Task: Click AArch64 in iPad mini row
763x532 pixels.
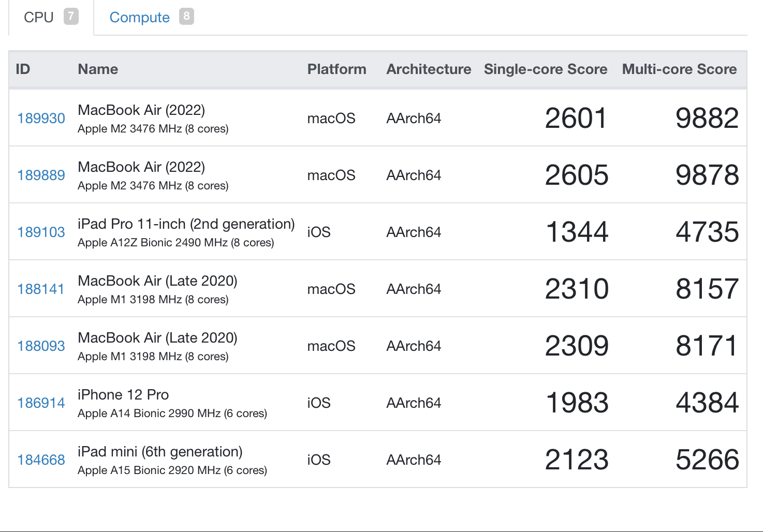Action: 414,460
